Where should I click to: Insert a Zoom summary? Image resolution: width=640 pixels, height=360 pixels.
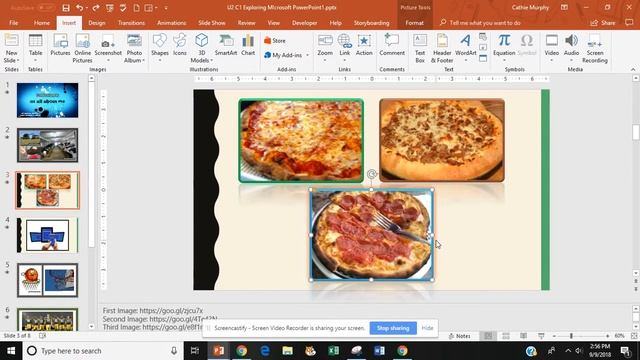325,48
